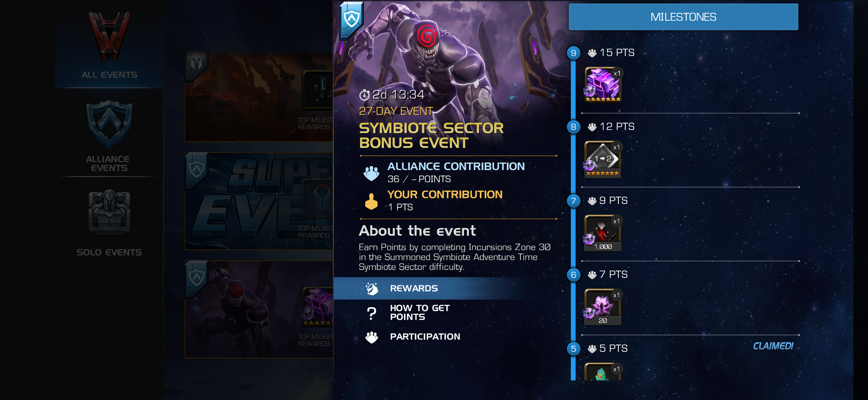
Task: Tap the teal reward icon under 5 PTS
Action: [x=603, y=372]
